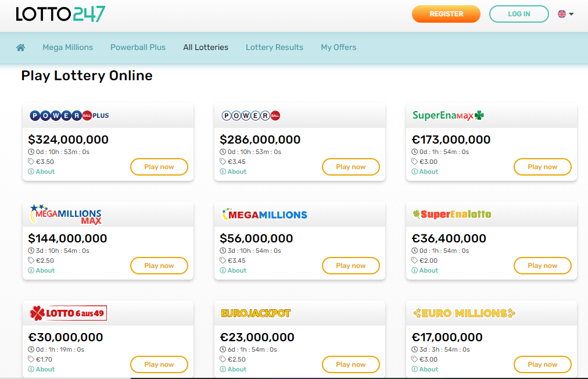Play now for Powerball $286,000,000
This screenshot has width=588, height=379.
coord(350,167)
